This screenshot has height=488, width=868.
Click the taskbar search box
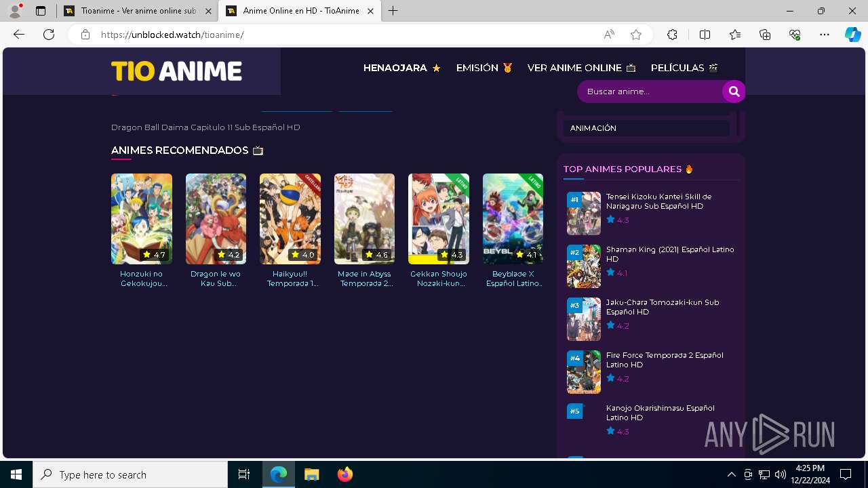pos(130,474)
